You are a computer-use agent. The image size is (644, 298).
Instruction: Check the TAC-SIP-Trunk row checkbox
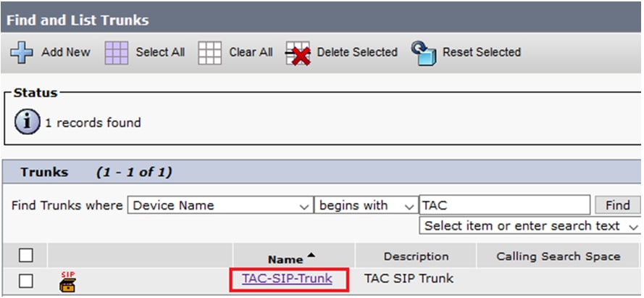click(26, 281)
